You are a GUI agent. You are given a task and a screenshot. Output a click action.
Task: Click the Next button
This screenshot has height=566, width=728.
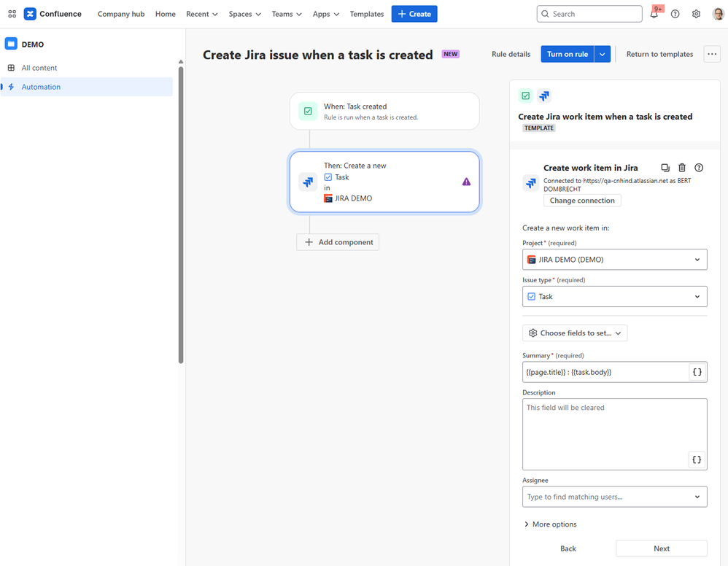click(x=662, y=548)
